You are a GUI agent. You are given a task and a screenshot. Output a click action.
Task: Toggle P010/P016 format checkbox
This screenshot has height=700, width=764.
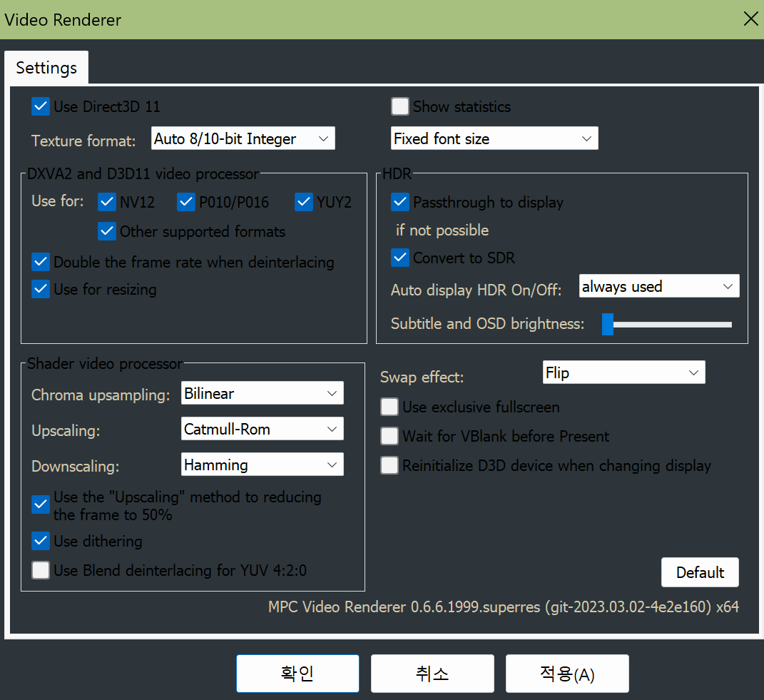tap(186, 202)
